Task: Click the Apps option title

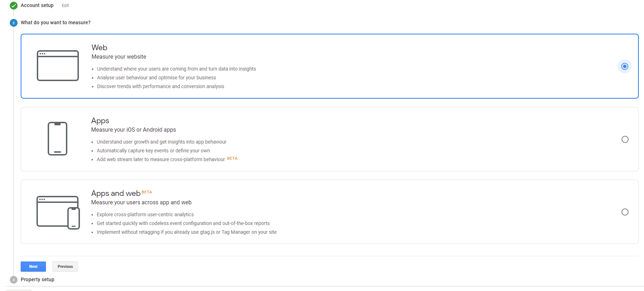Action: (100, 120)
